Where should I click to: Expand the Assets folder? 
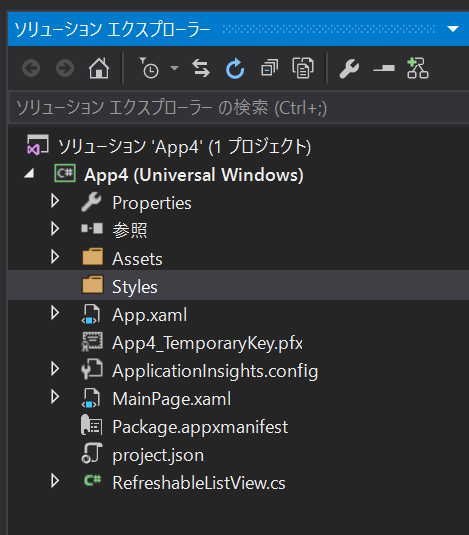pos(55,257)
